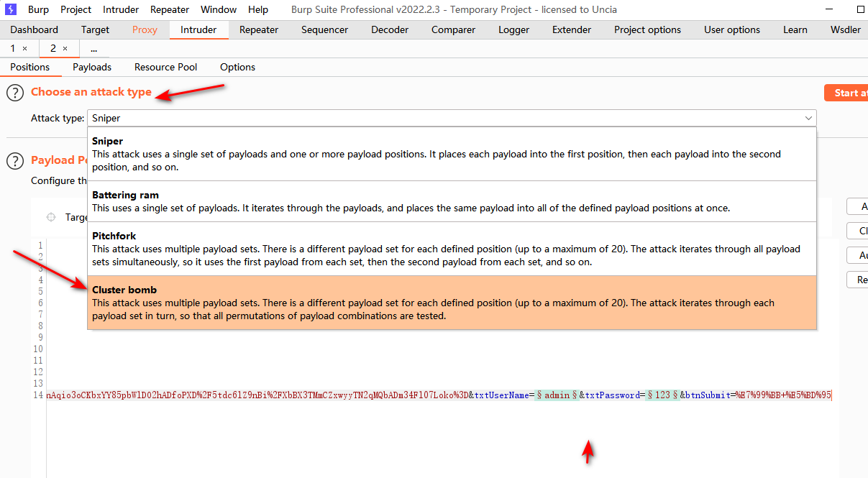Open the Repeater menu
The height and width of the screenshot is (478, 868).
click(170, 9)
